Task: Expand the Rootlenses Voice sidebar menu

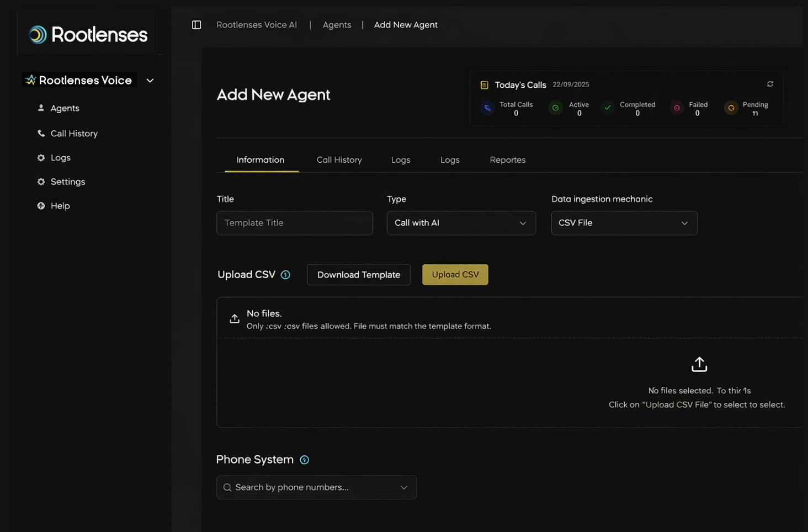Action: click(150, 81)
